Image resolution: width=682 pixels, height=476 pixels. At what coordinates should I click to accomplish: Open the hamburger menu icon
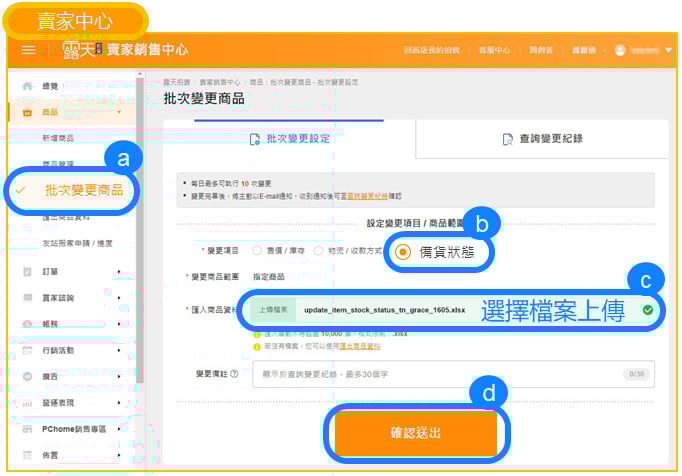pos(28,50)
